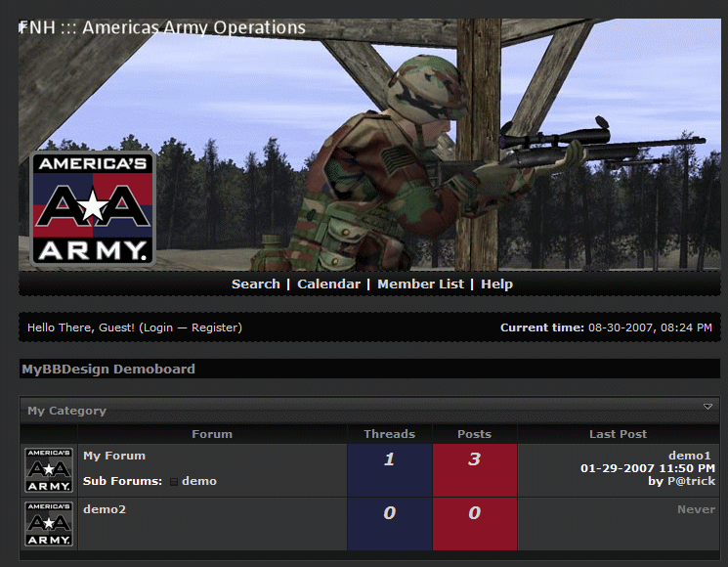728x567 pixels.
Task: Click the Never last post text
Action: coord(696,509)
